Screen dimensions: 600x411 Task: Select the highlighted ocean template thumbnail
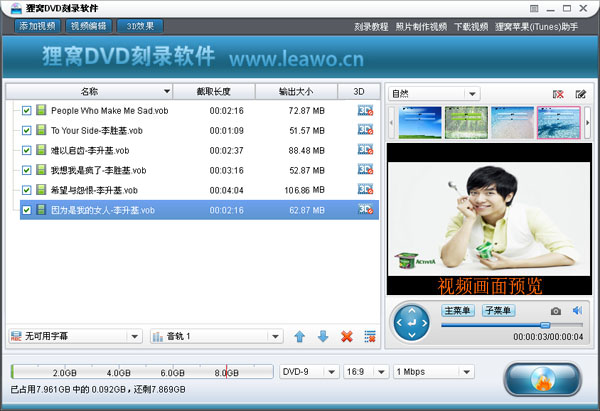(x=559, y=122)
